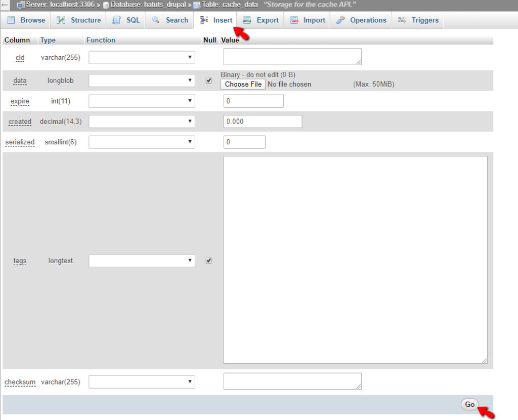Focus the expire value field
518x420 pixels.
tap(253, 101)
